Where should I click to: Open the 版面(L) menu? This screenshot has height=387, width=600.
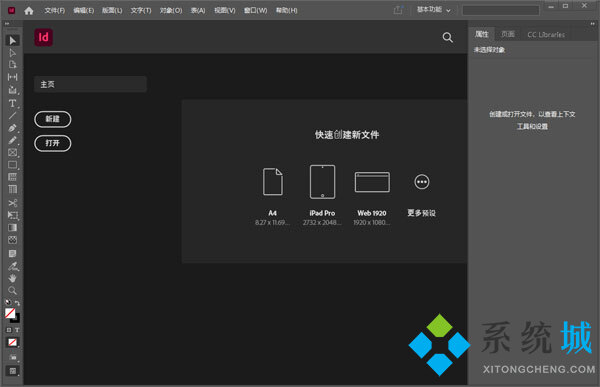coord(112,10)
